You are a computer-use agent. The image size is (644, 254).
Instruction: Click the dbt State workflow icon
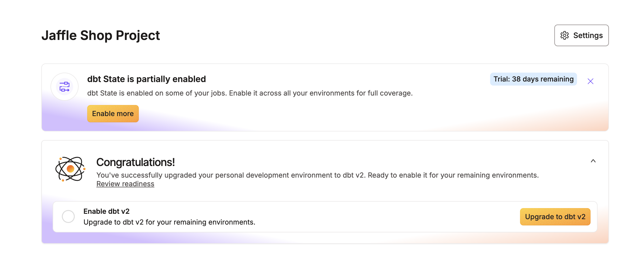[x=65, y=87]
